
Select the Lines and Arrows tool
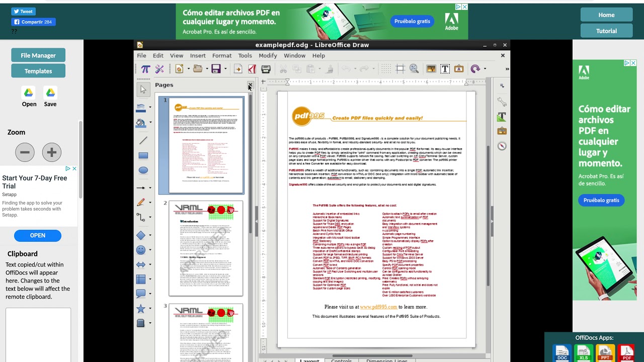pyautogui.click(x=141, y=188)
